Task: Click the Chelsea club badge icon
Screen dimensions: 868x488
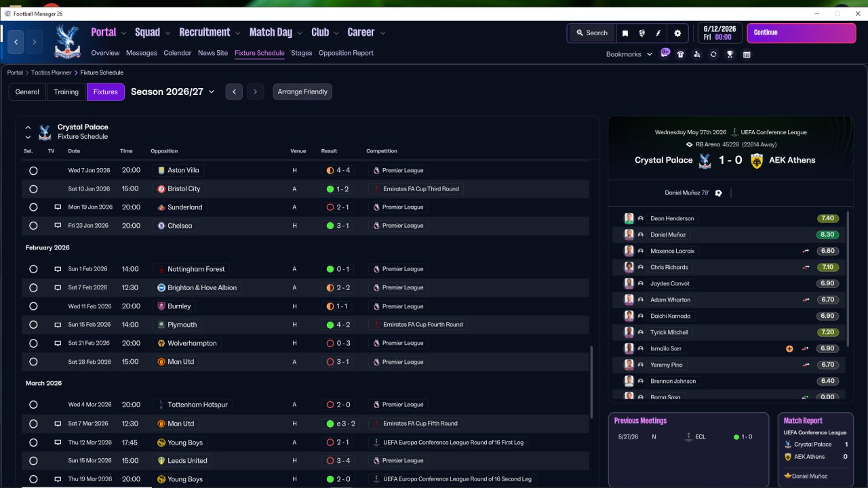Action: tap(161, 226)
